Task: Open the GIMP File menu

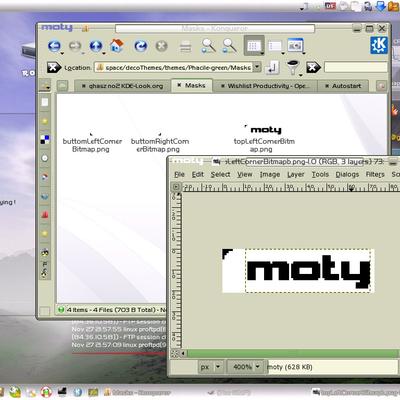Action: click(x=179, y=174)
